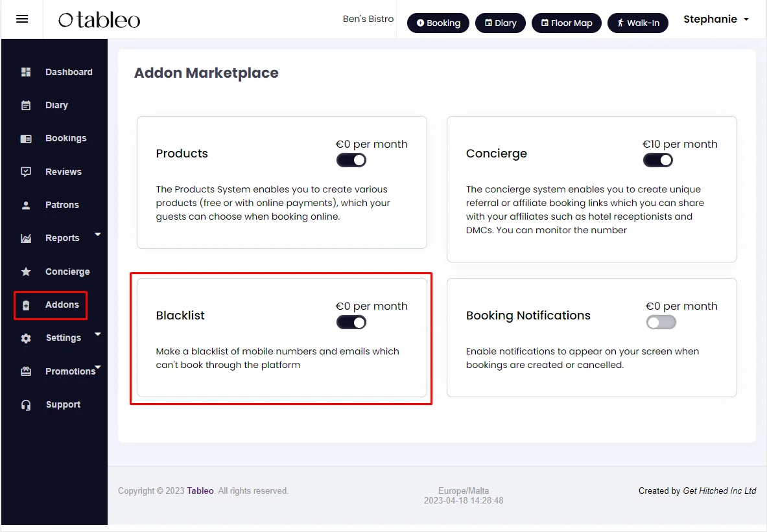This screenshot has height=532, width=767.
Task: Click the Booking Notifications card title
Action: (x=528, y=316)
